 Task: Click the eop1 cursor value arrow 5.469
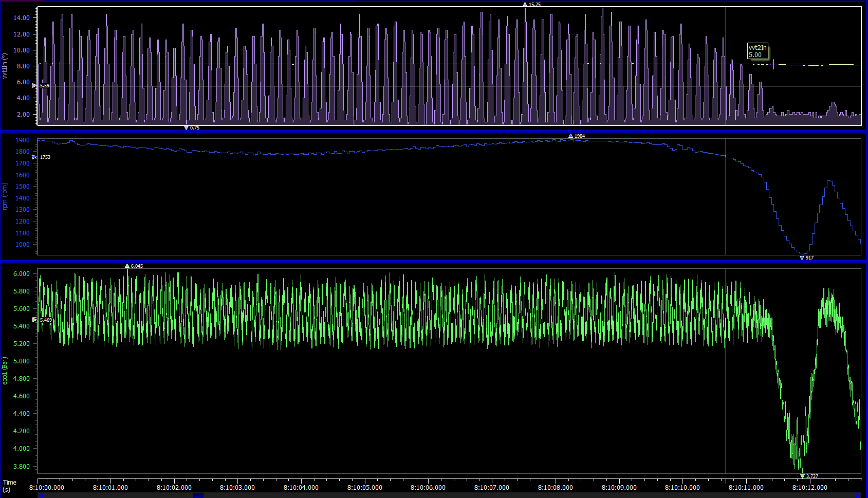point(34,320)
